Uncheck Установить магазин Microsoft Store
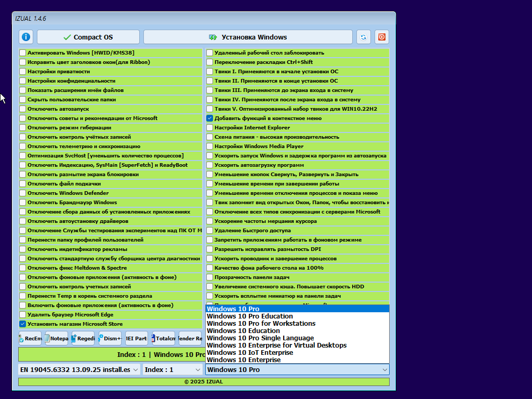This screenshot has width=532, height=399. (x=23, y=324)
